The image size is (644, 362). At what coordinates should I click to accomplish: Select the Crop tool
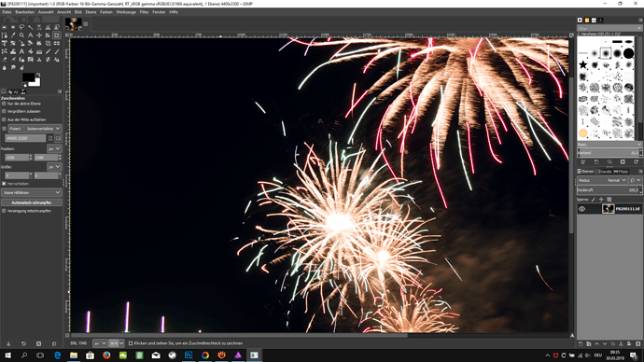coord(57,35)
